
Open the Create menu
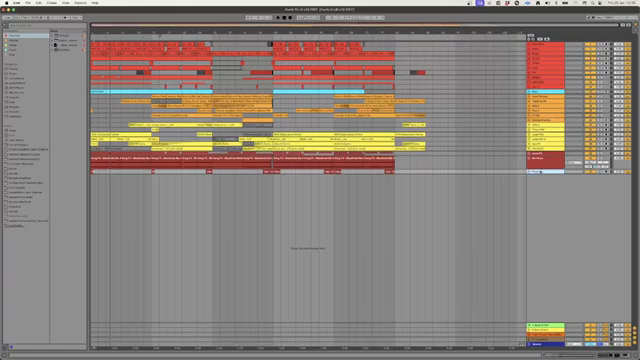pyautogui.click(x=51, y=3)
